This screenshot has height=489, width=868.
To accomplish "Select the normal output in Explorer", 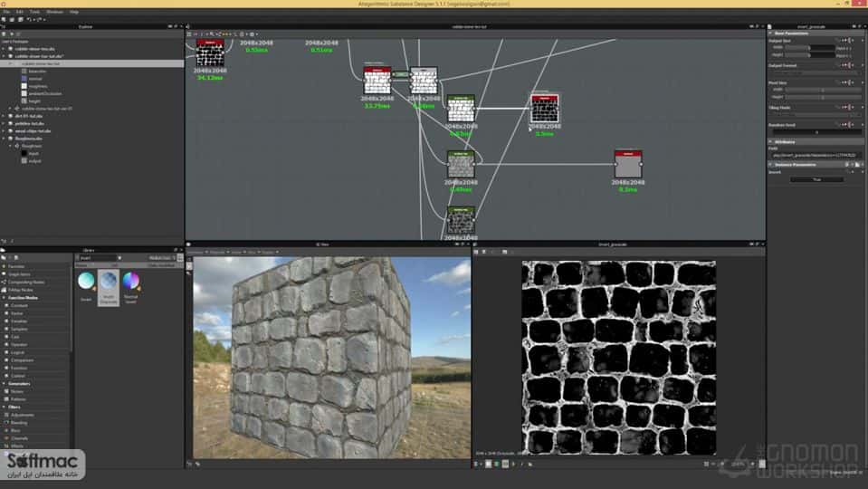I will (35, 79).
